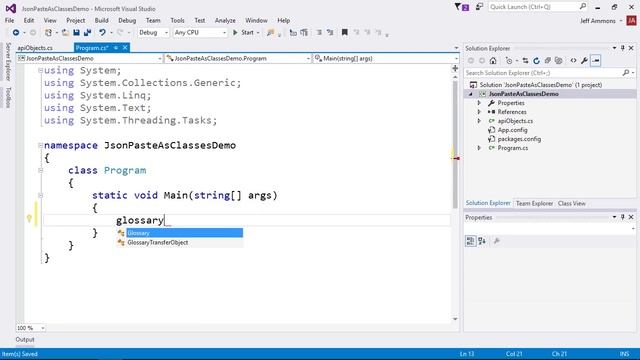Image resolution: width=640 pixels, height=360 pixels.
Task: Open the JsonPasteAsClassesDemo project dropdown
Action: click(89, 59)
